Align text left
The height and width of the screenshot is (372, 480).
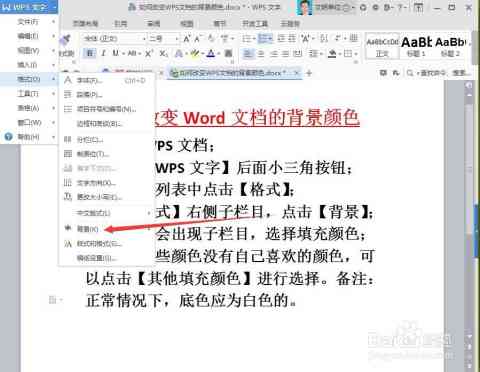click(x=248, y=53)
